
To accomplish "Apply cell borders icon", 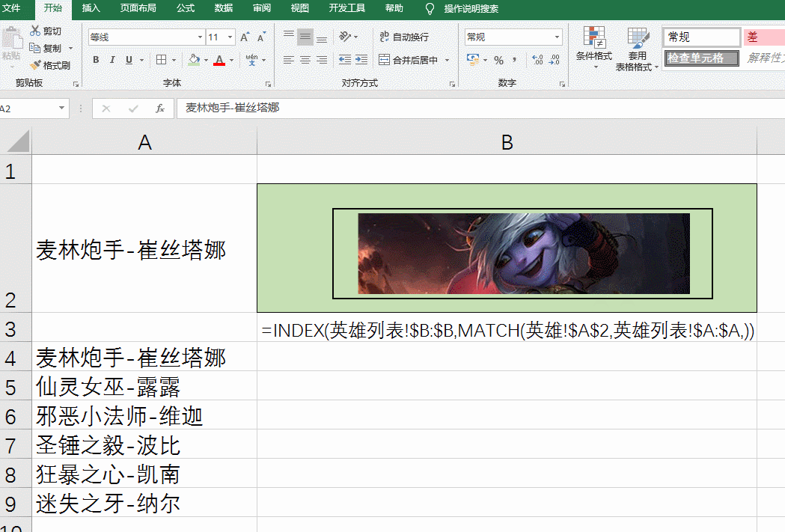I will 161,60.
